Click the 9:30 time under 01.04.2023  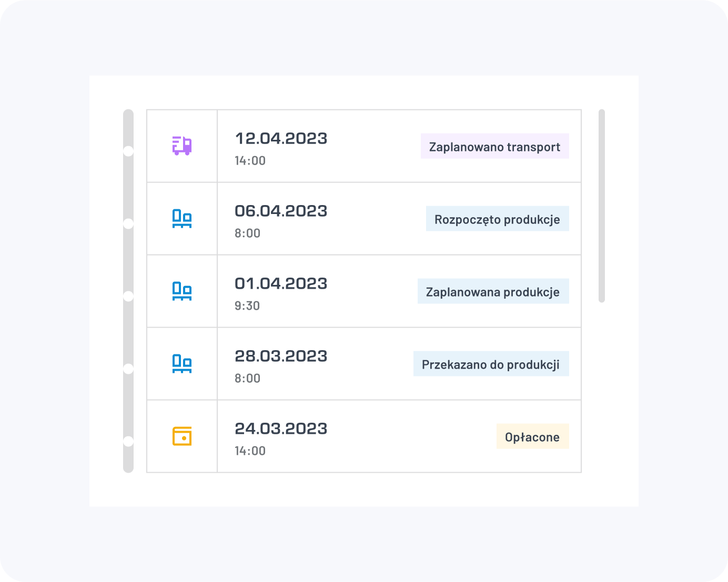click(x=247, y=306)
